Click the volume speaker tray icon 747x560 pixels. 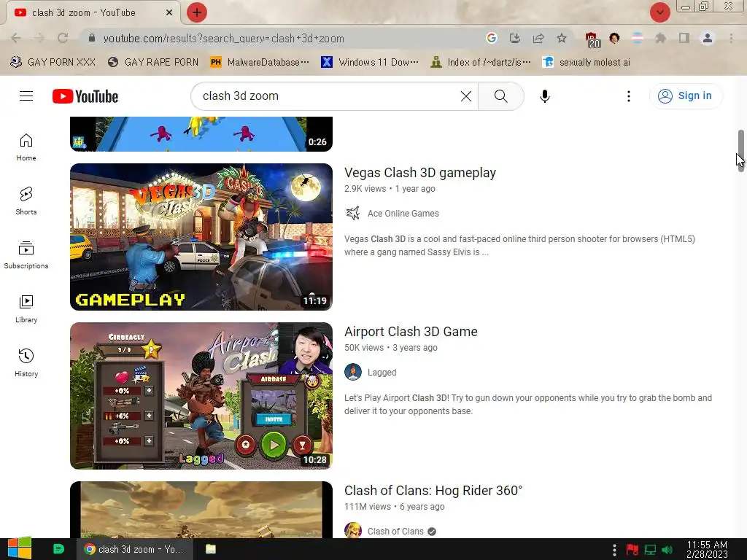(667, 550)
